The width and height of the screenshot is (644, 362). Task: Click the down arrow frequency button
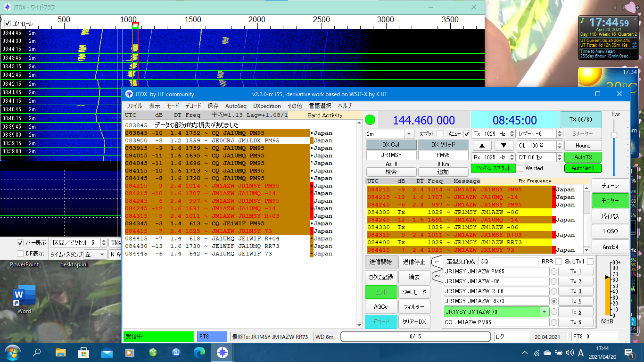504,145
